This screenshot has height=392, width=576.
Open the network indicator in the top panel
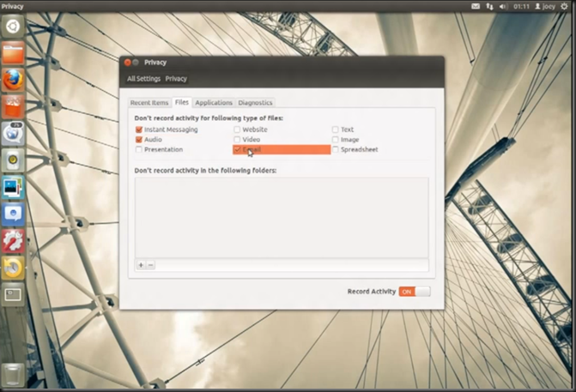tap(489, 6)
